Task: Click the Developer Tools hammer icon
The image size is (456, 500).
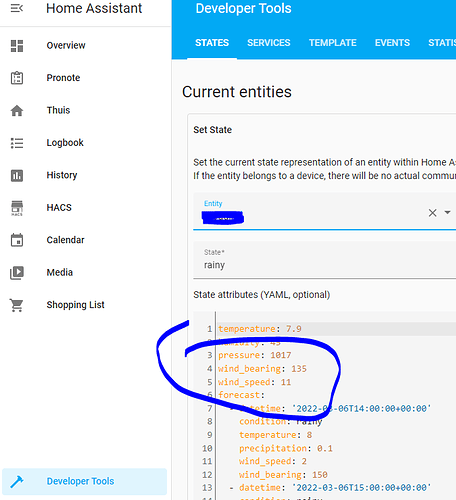Action: click(17, 482)
